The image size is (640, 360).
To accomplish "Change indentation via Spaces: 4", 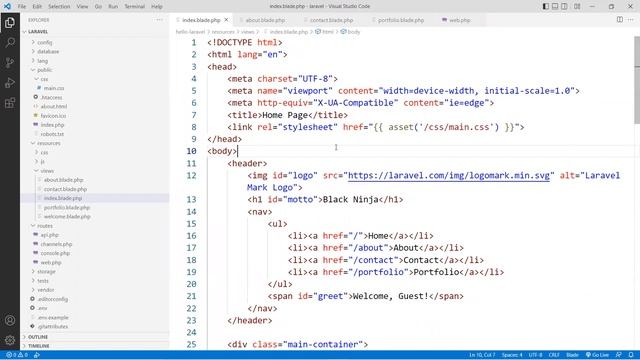I will click(512, 355).
